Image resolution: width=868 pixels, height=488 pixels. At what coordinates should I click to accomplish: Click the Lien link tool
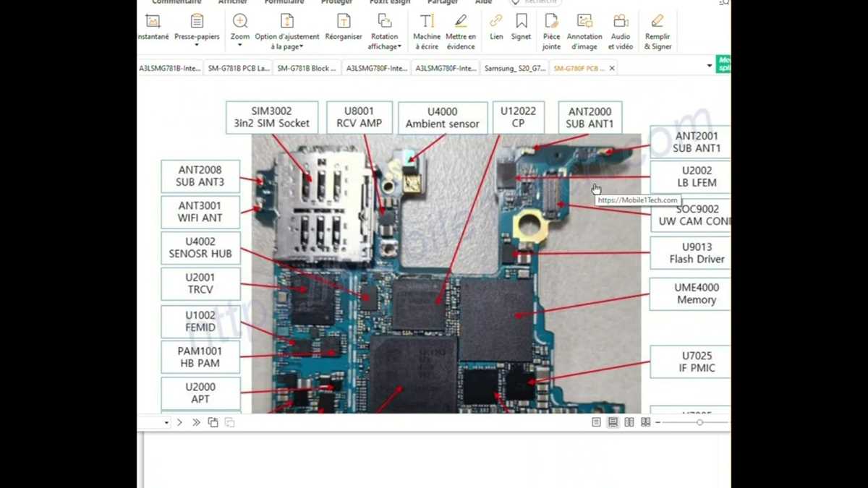pyautogui.click(x=496, y=27)
